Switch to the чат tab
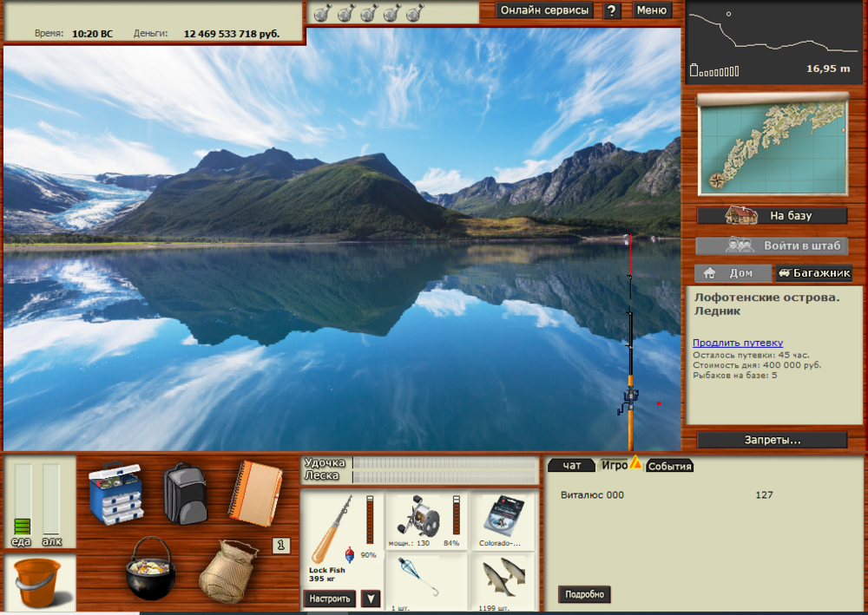868x615 pixels. 571,466
